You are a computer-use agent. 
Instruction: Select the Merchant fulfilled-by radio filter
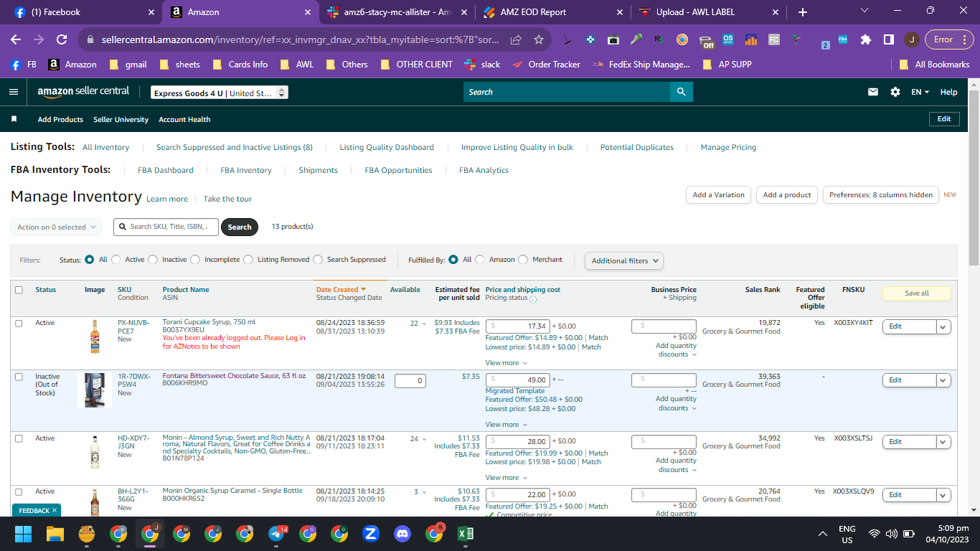click(523, 260)
